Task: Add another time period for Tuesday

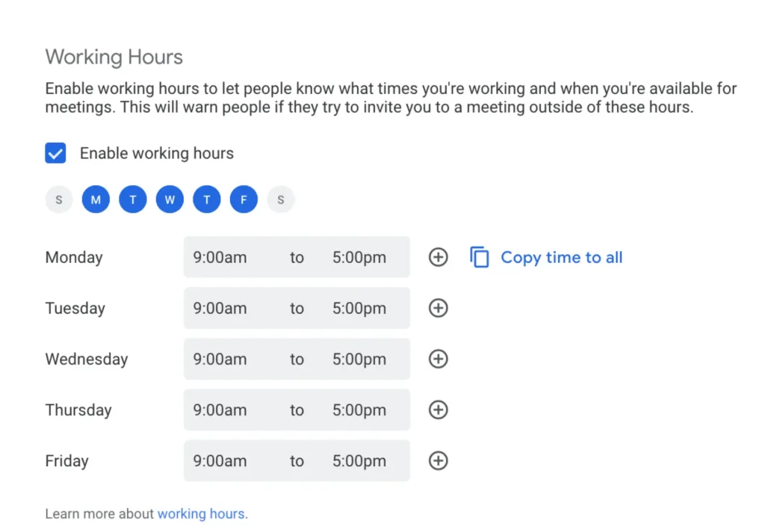Action: [x=438, y=308]
